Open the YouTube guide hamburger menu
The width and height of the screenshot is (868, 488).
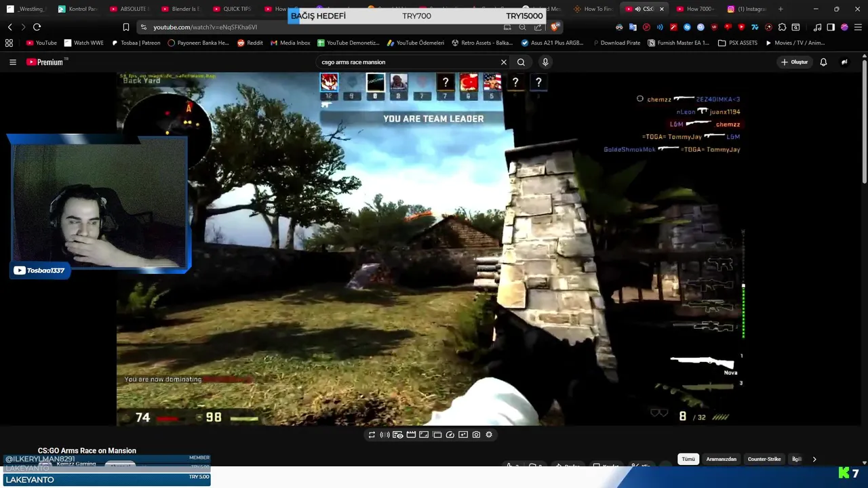point(13,62)
